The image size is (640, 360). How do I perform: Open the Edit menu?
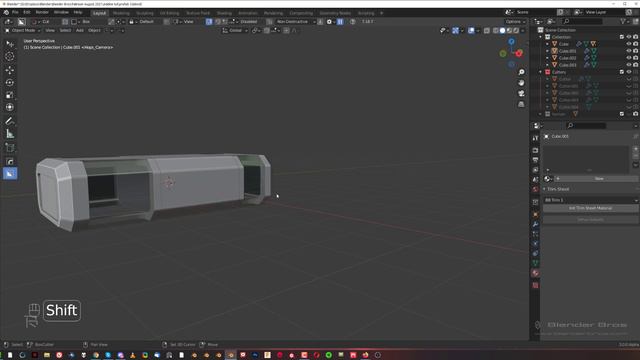tap(27, 12)
